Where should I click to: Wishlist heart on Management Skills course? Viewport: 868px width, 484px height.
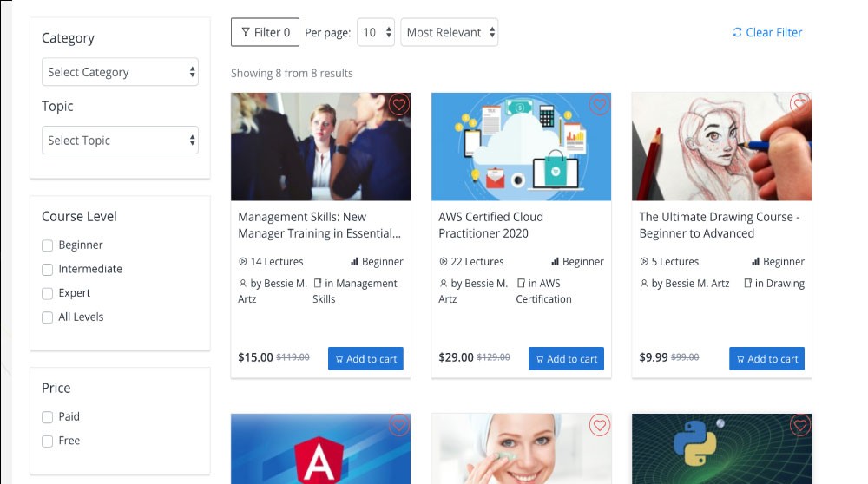399,105
